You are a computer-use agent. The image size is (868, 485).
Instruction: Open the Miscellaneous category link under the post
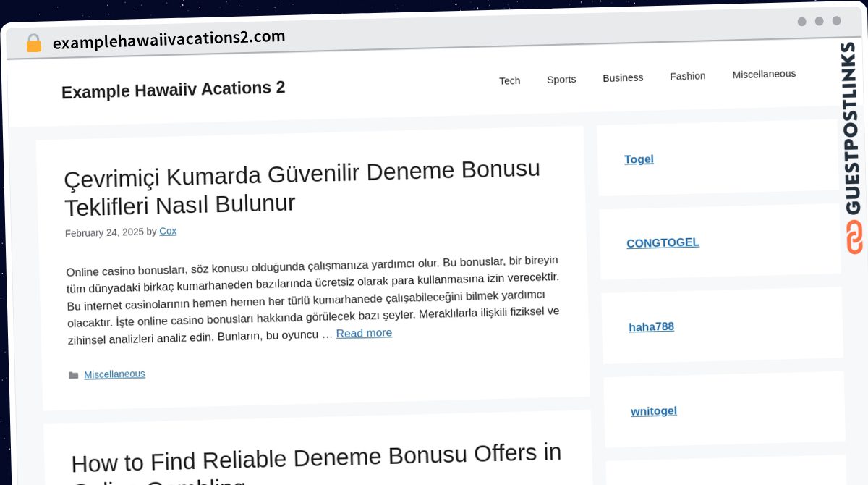pyautogui.click(x=114, y=374)
